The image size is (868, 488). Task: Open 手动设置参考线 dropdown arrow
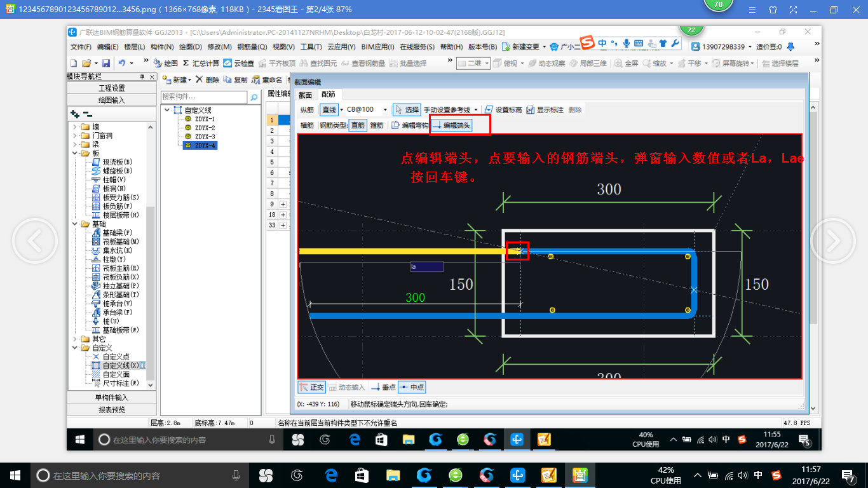[476, 110]
